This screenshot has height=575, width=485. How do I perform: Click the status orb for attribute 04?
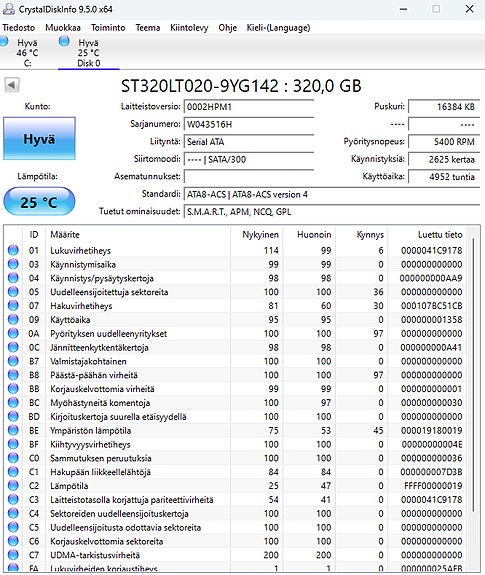click(x=13, y=278)
